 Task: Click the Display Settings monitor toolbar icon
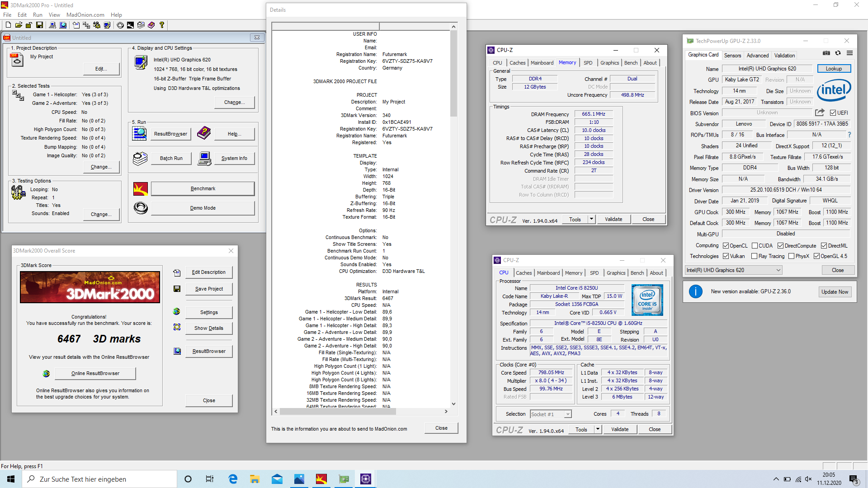coord(107,25)
